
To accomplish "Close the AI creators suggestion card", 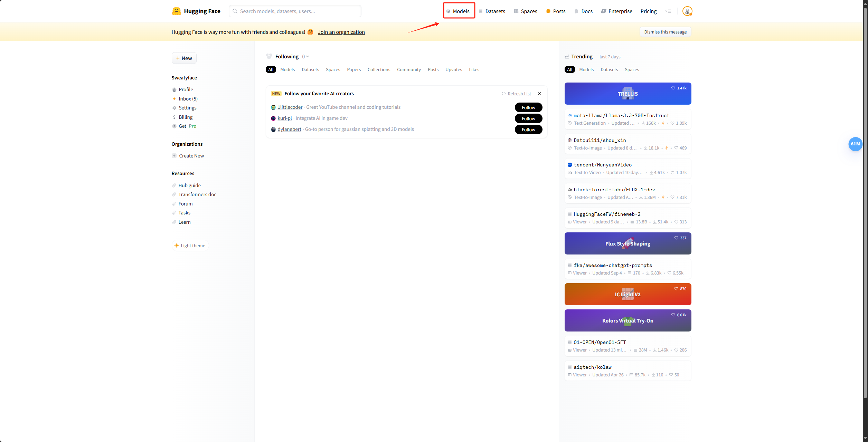I will click(x=539, y=94).
